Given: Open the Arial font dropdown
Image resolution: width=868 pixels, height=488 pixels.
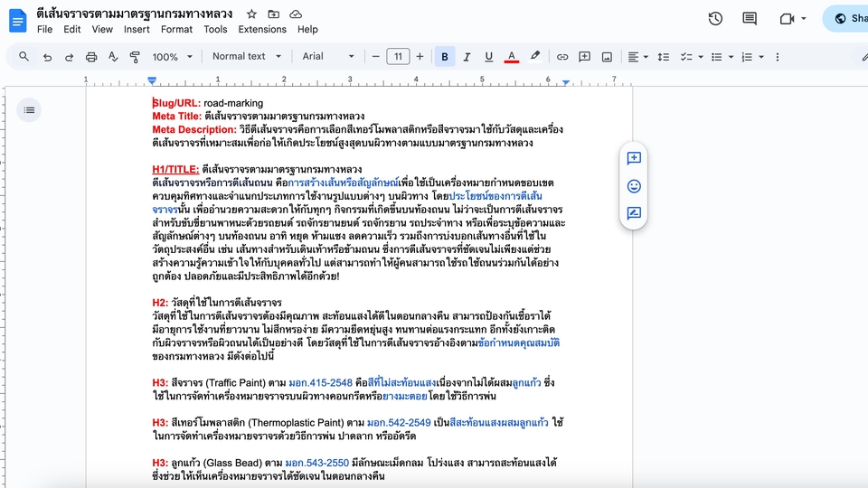Looking at the screenshot, I should pyautogui.click(x=327, y=56).
